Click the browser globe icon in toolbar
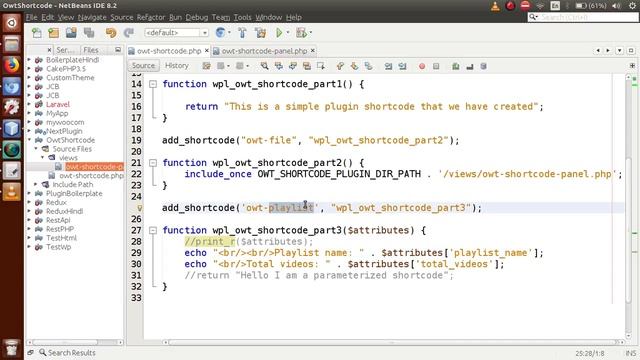Screen dimensions: 640x360 220,33
